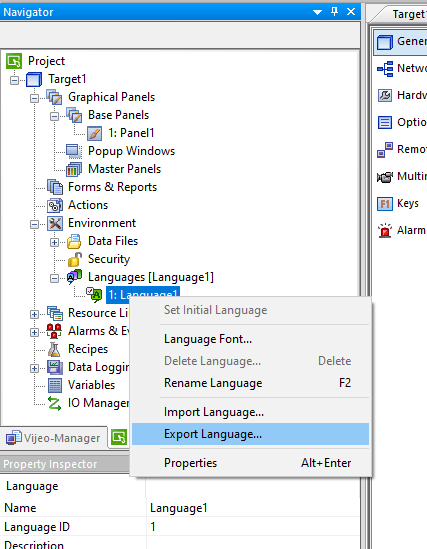This screenshot has width=427, height=549.
Task: Collapse the Graphical Panels node
Action: click(x=34, y=98)
